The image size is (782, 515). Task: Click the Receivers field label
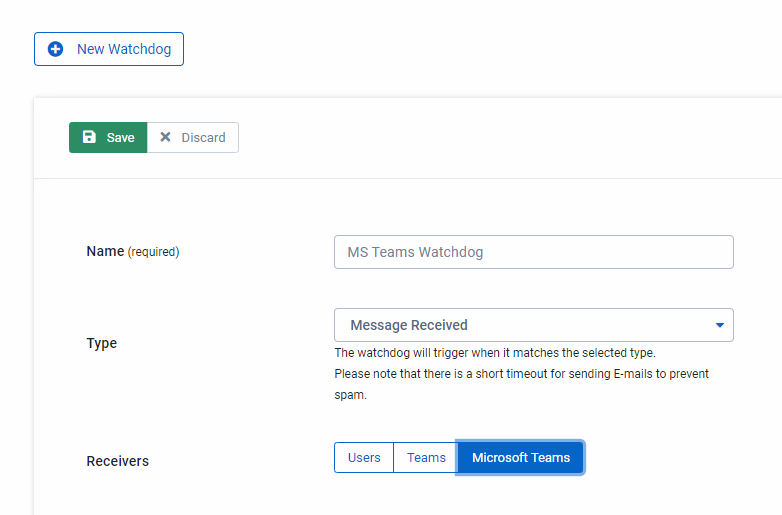pos(118,461)
